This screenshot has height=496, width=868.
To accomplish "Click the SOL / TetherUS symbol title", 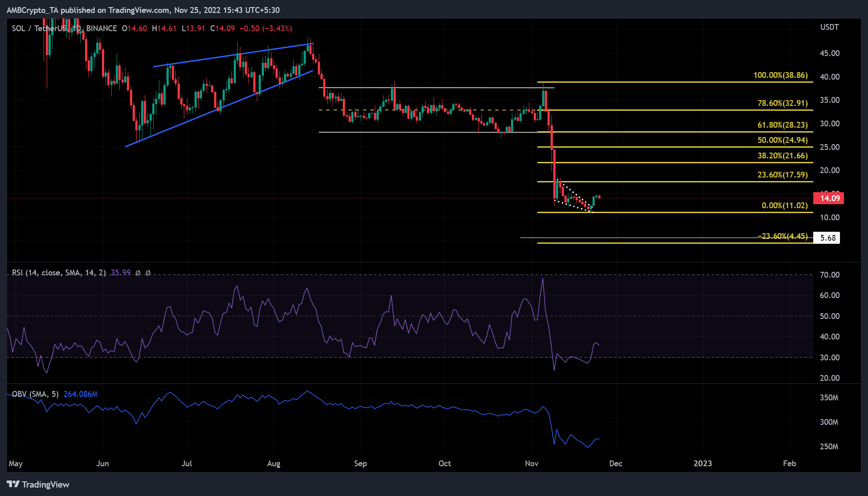I will pos(40,28).
